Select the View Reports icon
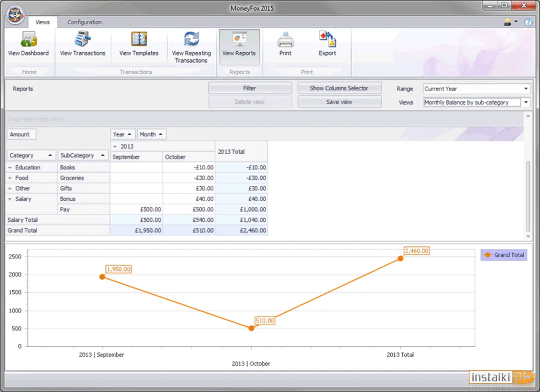540x392 pixels. tap(239, 40)
